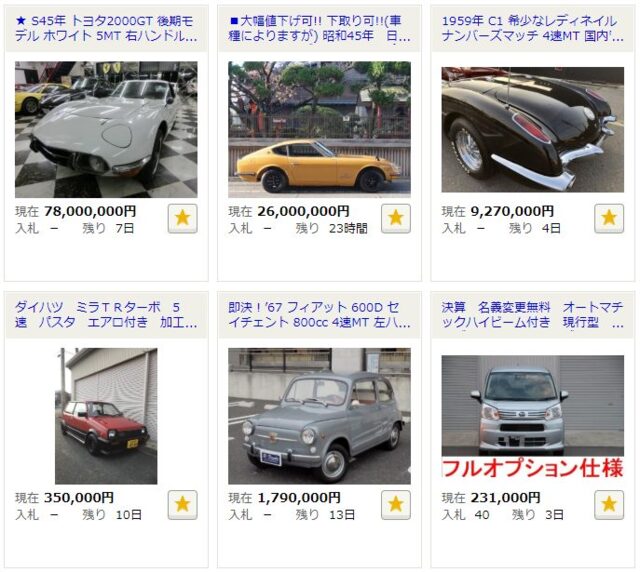Viewport: 640px width, 572px height.
Task: Favorite the Daihatsu Mira TR listing
Action: 182,505
